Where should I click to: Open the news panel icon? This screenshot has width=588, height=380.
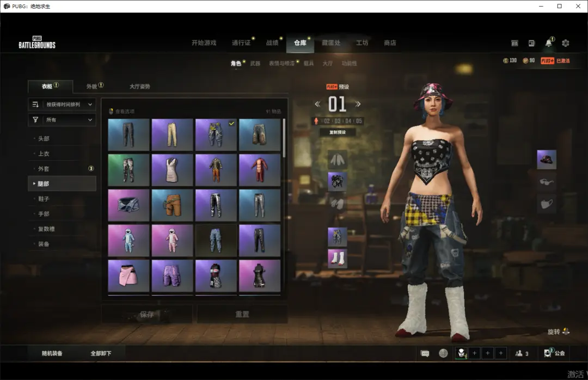click(532, 43)
